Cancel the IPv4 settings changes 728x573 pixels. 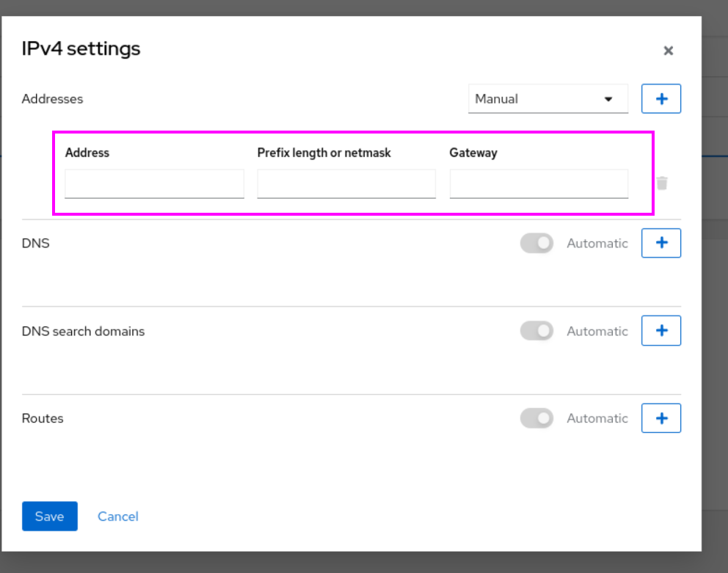(118, 517)
